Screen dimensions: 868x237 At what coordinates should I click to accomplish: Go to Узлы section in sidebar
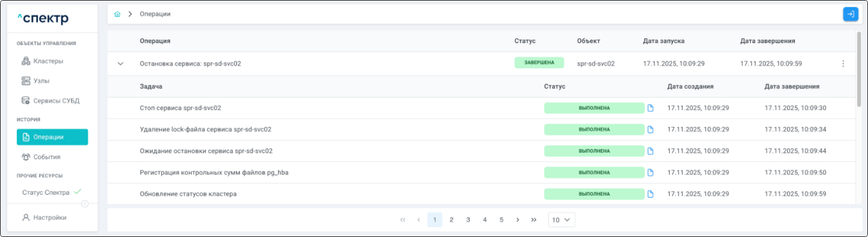pyautogui.click(x=41, y=81)
